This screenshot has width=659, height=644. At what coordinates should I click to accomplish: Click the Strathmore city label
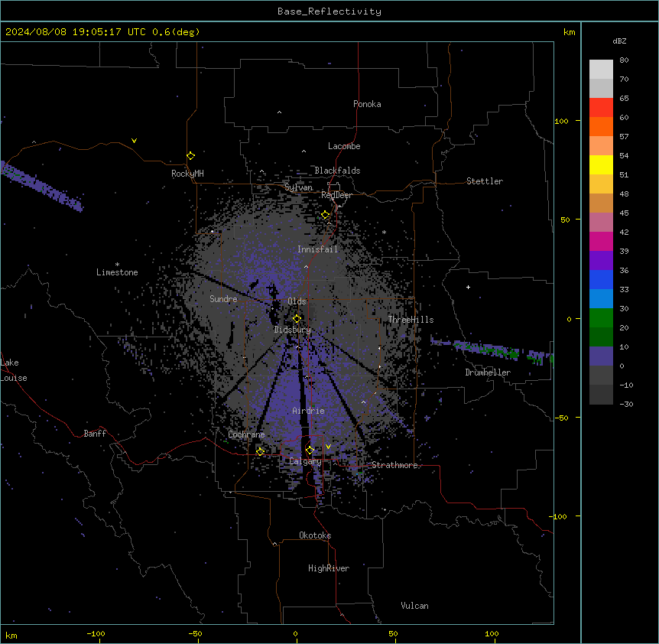coord(394,465)
